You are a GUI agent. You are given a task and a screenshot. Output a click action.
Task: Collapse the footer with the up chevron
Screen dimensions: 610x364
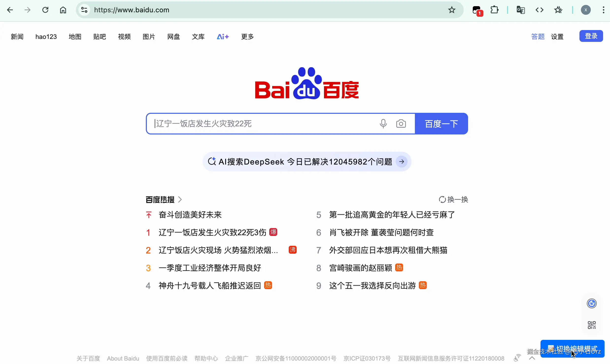click(532, 358)
